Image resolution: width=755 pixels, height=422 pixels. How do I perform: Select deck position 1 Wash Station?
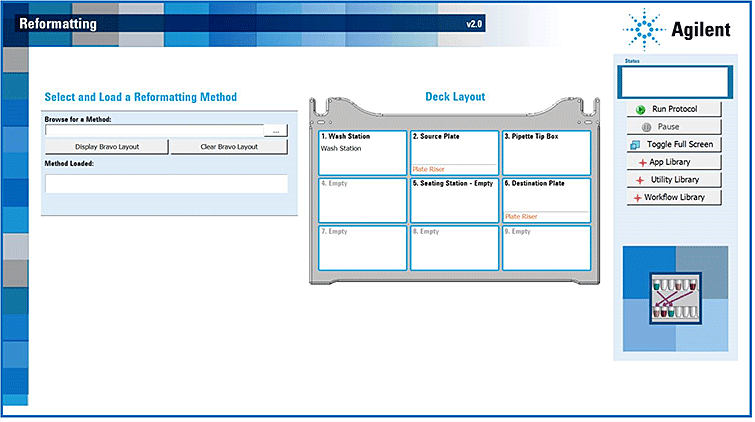tap(362, 153)
